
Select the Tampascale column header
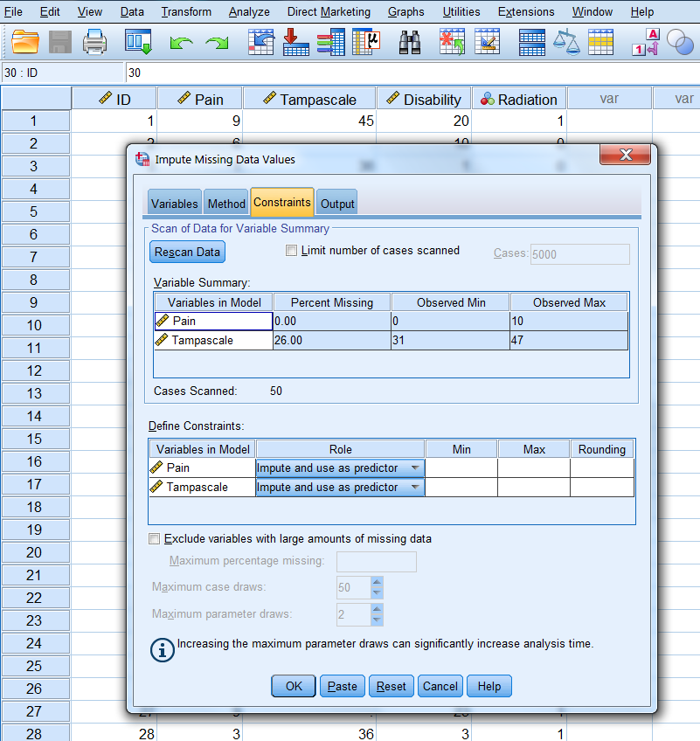tap(309, 99)
